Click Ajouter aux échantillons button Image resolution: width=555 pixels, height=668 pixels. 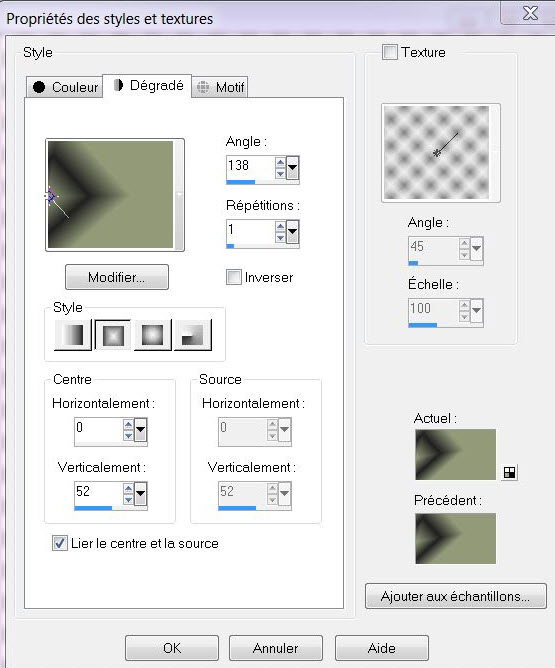[x=455, y=596]
